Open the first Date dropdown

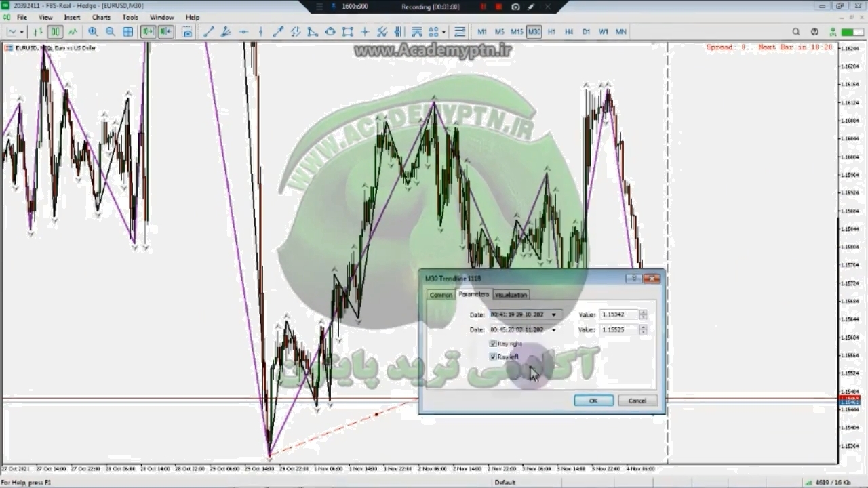[x=553, y=314]
